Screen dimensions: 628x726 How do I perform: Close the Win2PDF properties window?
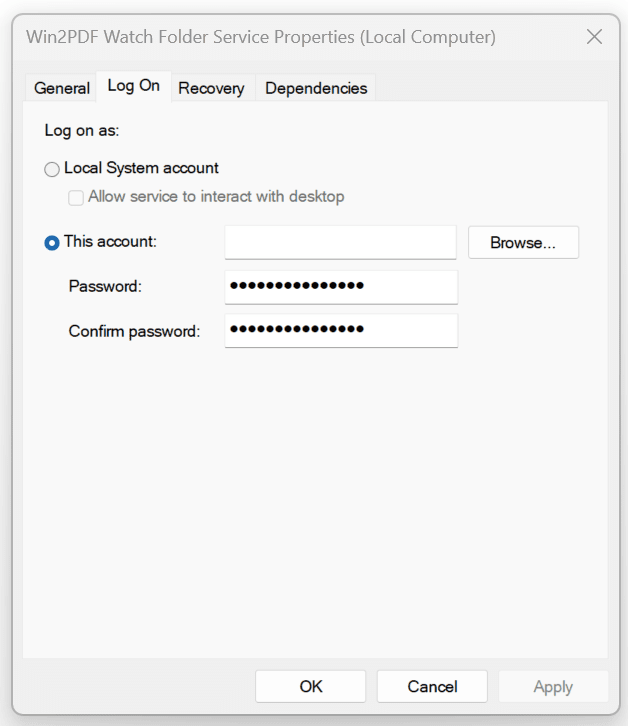tap(594, 37)
